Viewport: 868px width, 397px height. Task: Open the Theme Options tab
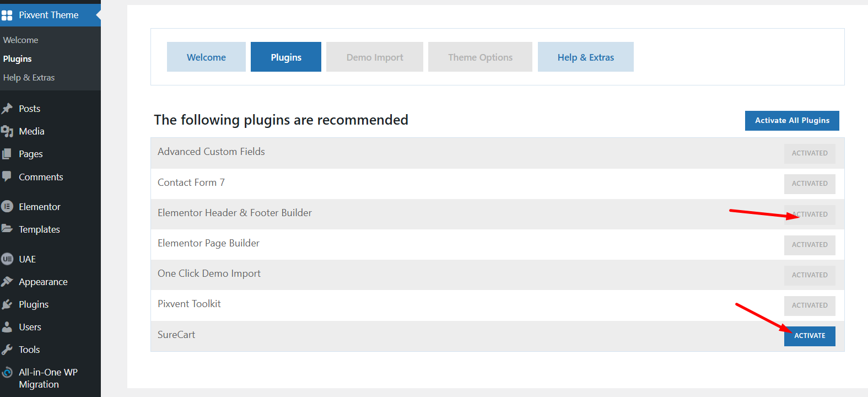(x=480, y=57)
